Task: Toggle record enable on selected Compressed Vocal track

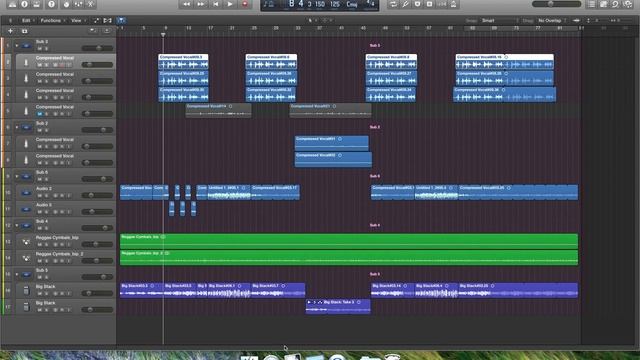Action: [62, 65]
